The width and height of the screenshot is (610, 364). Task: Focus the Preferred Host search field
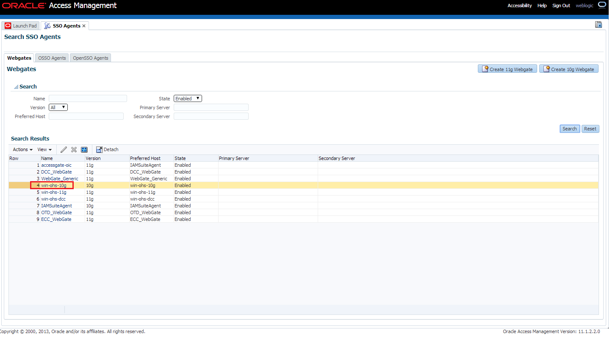click(86, 116)
